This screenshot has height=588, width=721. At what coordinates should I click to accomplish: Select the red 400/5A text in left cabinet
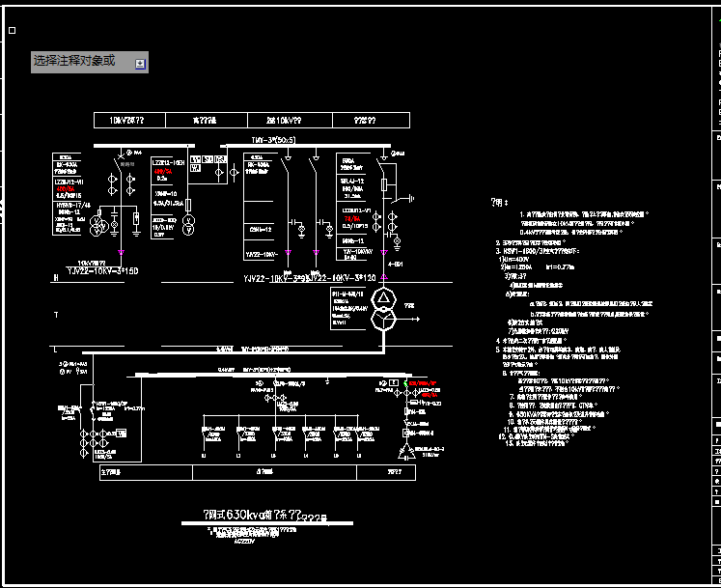point(66,189)
